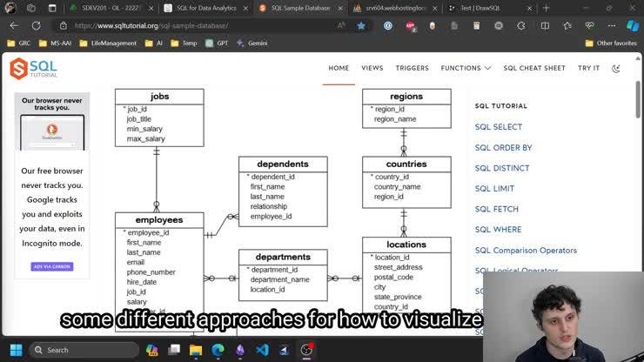This screenshot has width=644, height=362.
Task: Click the site info lock icon
Action: tap(64, 25)
